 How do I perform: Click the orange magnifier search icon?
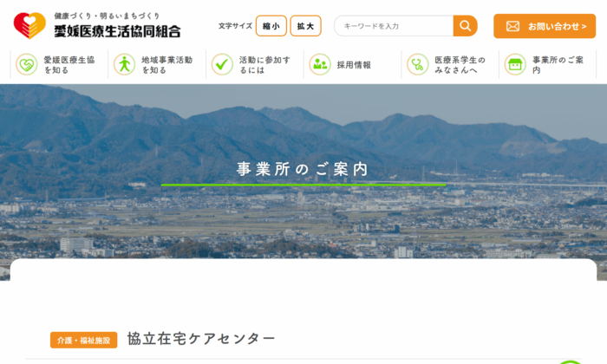pyautogui.click(x=465, y=26)
